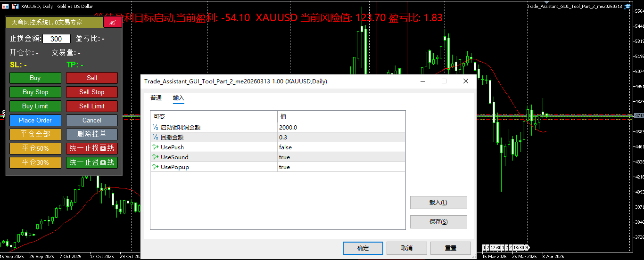The image size is (644, 260).
Task: Click the Buy Stop button
Action: (x=35, y=92)
